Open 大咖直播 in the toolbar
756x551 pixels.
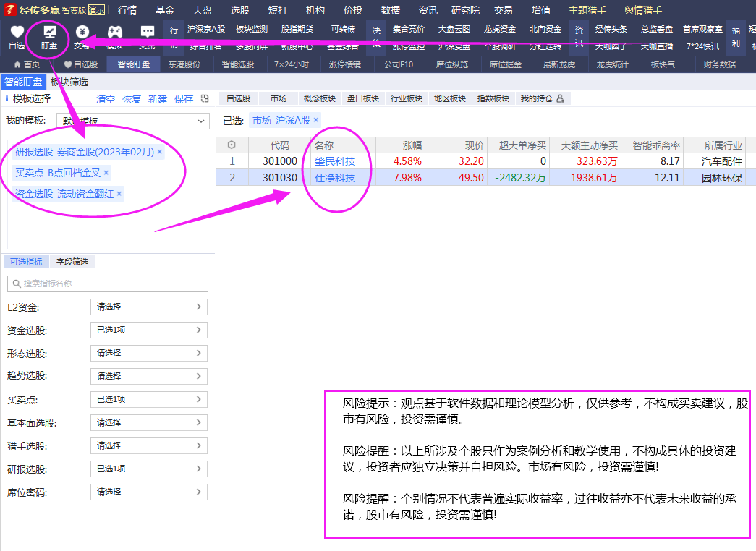(657, 46)
